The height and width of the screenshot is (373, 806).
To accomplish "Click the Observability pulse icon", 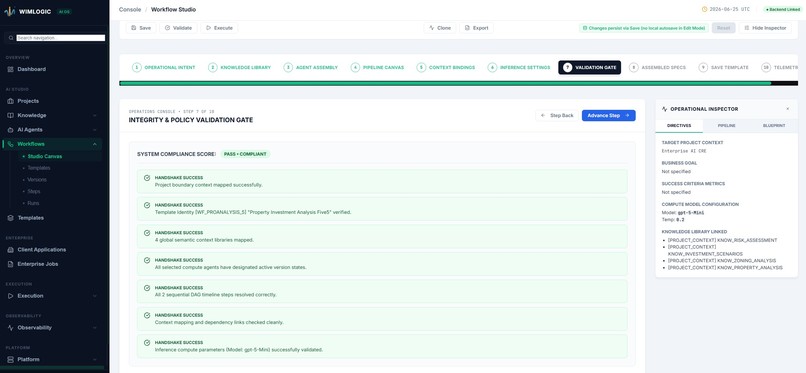I will point(11,328).
